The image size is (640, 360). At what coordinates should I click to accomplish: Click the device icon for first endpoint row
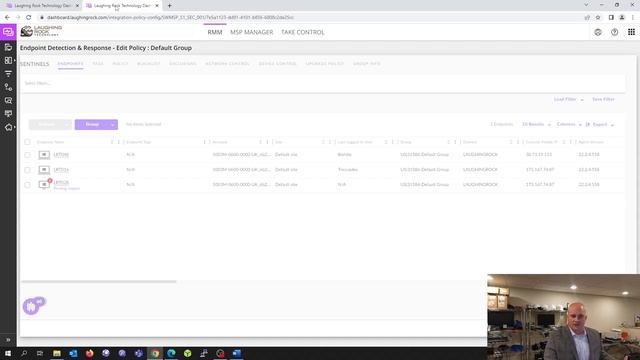click(44, 155)
